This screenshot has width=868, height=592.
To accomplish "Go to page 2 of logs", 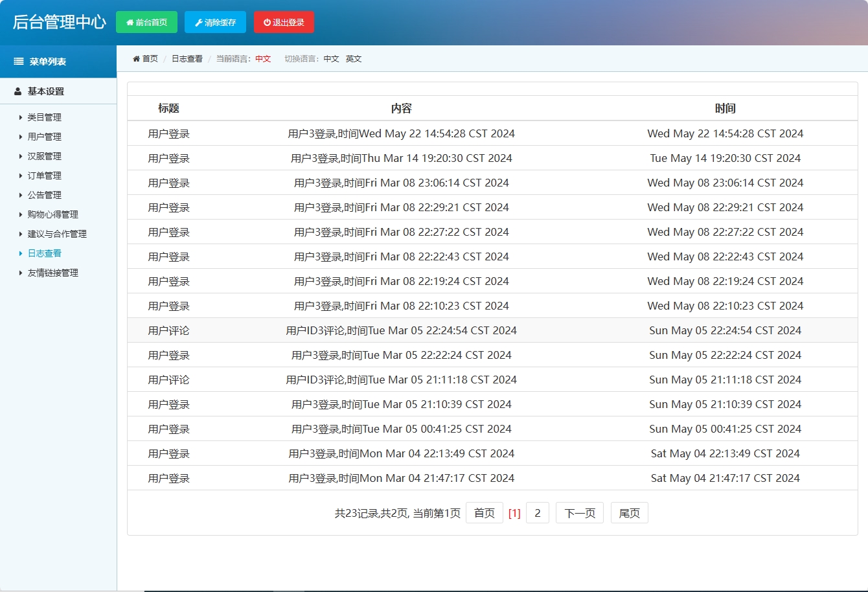I will pyautogui.click(x=538, y=513).
